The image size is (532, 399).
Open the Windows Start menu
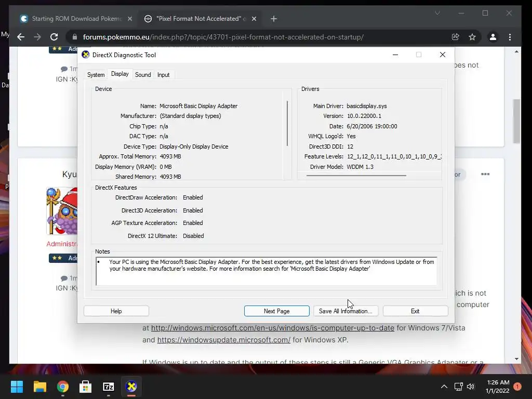pos(17,387)
